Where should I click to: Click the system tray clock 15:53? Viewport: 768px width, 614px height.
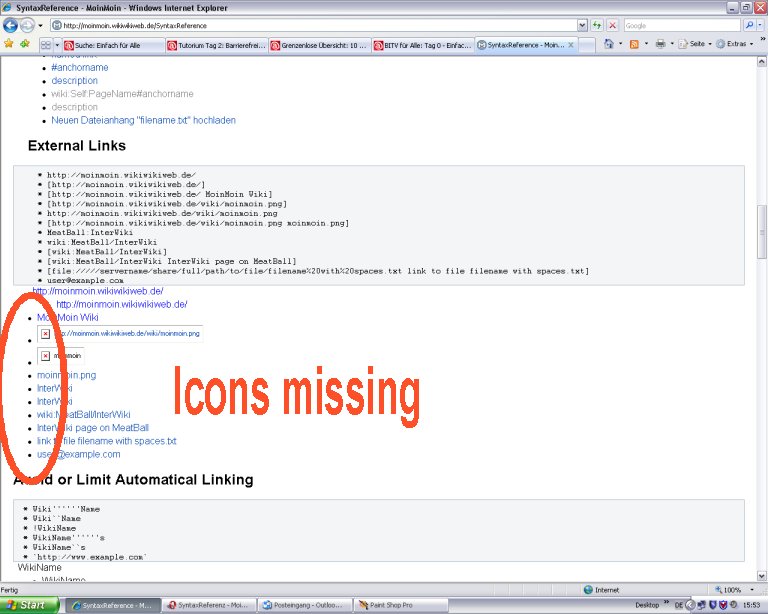752,606
